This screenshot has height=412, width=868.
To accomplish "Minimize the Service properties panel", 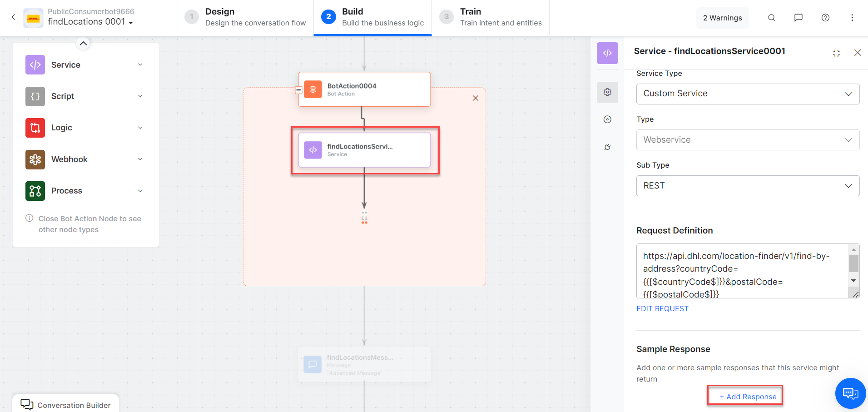I will [x=836, y=53].
